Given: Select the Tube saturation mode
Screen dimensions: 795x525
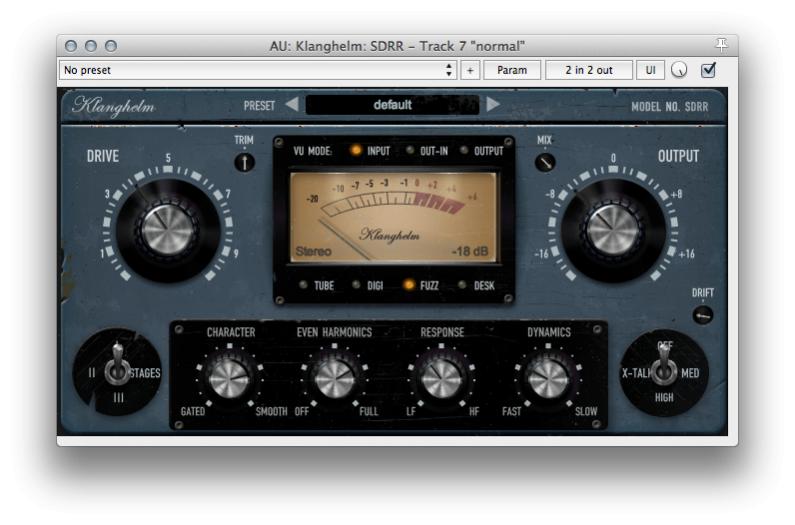Looking at the screenshot, I should [x=317, y=285].
